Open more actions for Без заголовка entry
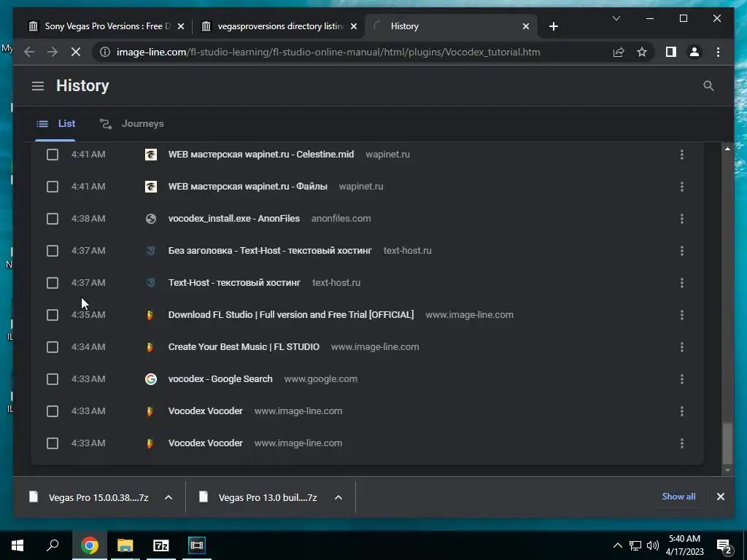This screenshot has width=747, height=560. coord(682,251)
